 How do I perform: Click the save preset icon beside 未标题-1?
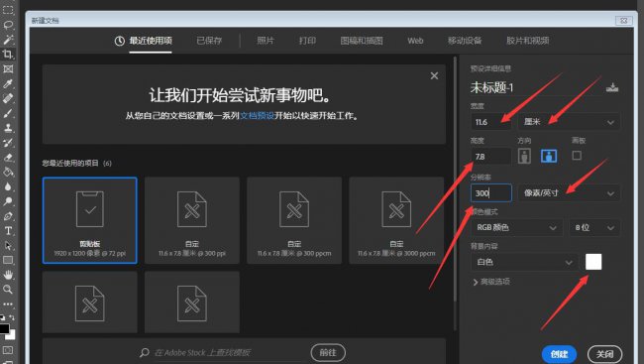click(x=612, y=87)
